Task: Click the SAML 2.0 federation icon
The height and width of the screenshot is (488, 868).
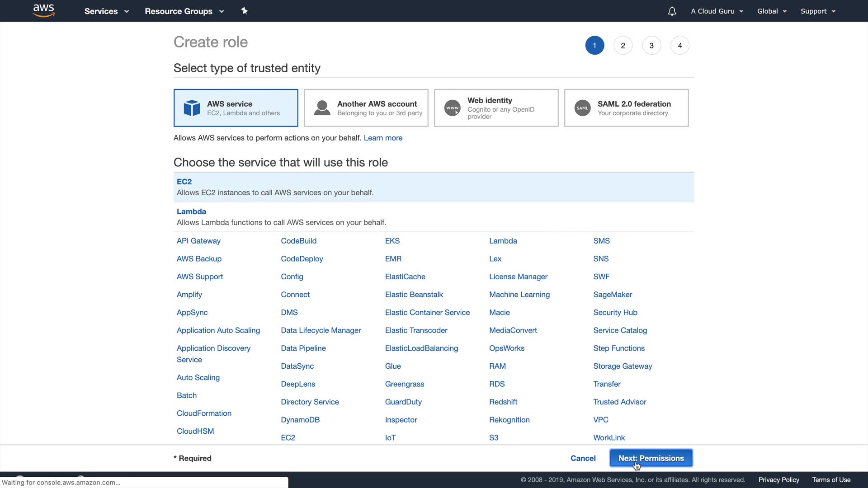Action: pos(582,108)
